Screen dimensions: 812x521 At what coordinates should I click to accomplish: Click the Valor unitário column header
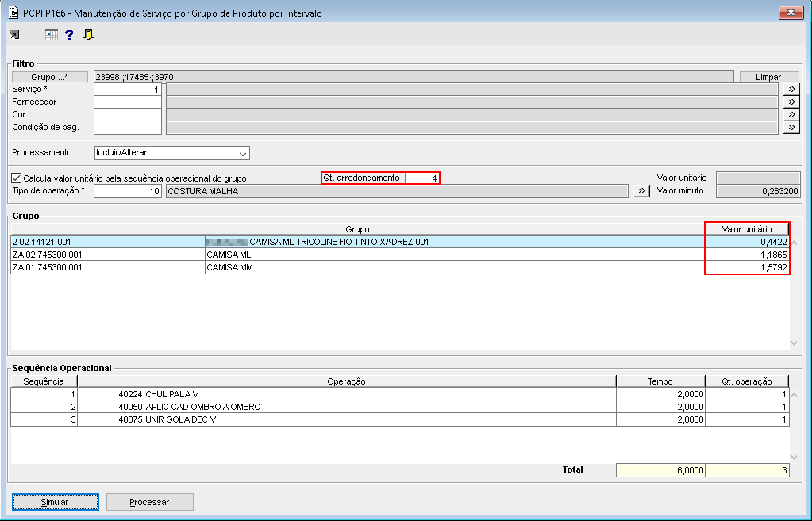[x=747, y=229]
